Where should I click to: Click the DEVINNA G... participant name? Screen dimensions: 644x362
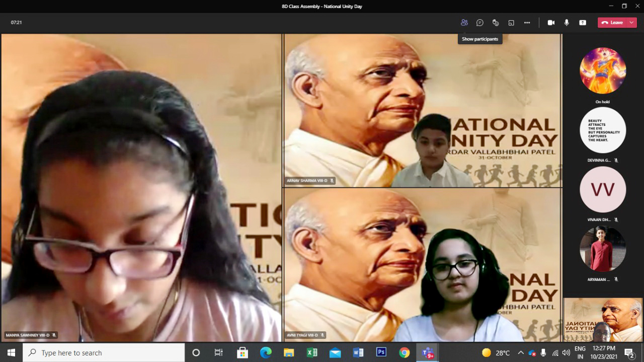(x=599, y=160)
